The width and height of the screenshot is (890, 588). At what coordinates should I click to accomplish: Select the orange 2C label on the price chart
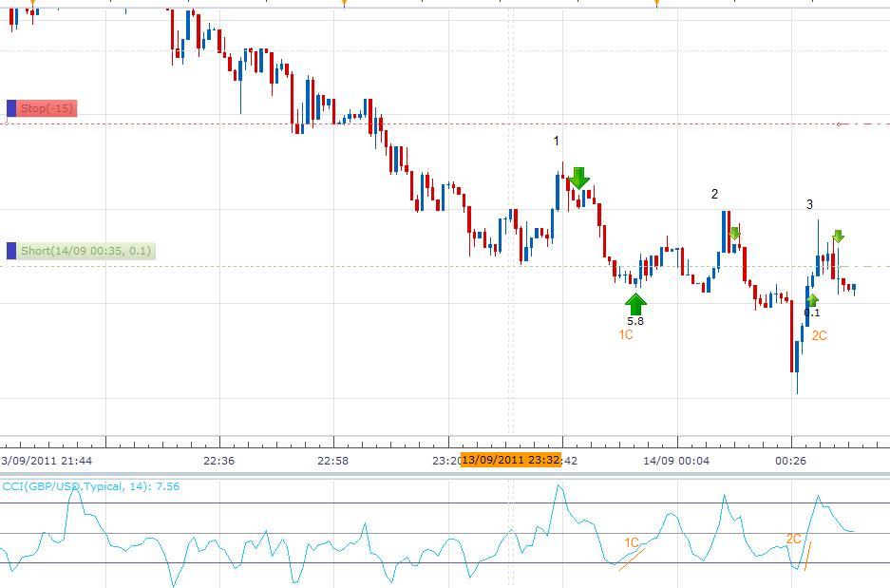pos(819,335)
